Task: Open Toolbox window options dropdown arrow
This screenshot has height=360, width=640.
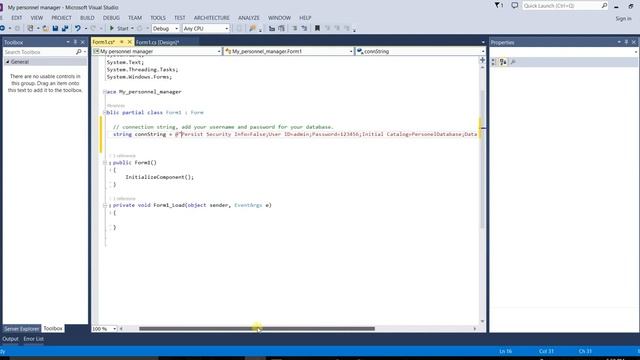Action: point(68,42)
